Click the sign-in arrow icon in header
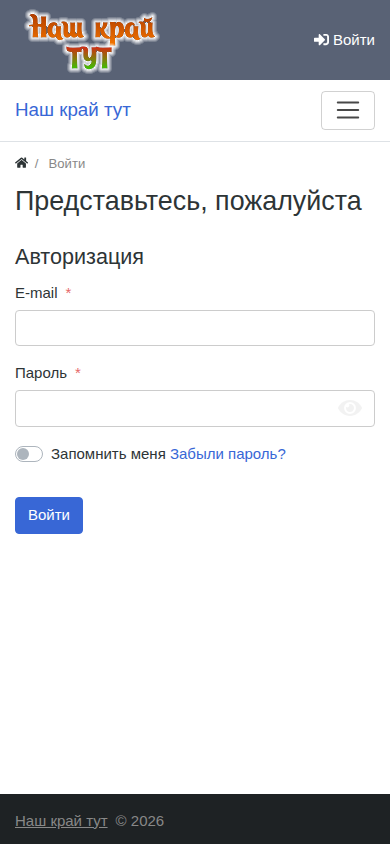This screenshot has width=390, height=844. (321, 40)
